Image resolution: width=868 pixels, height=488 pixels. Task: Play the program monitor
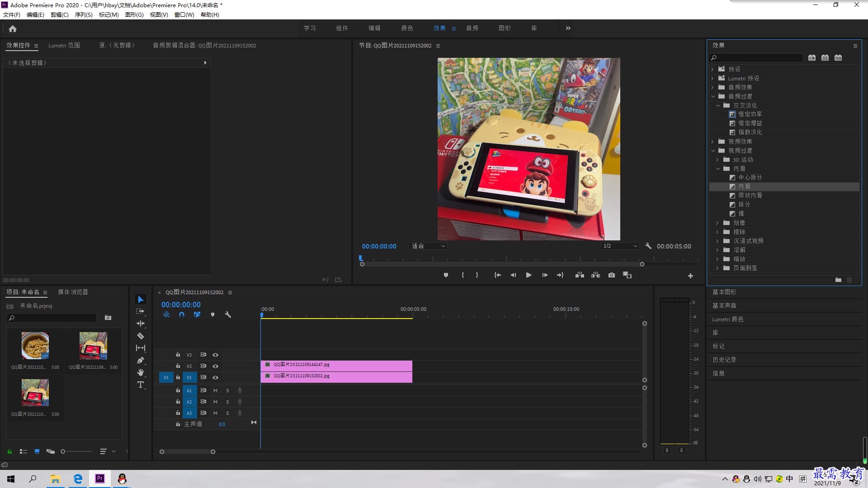click(x=528, y=275)
